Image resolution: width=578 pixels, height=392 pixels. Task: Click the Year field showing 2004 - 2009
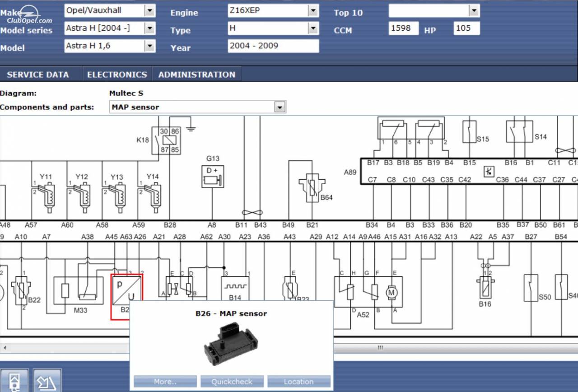click(x=273, y=46)
